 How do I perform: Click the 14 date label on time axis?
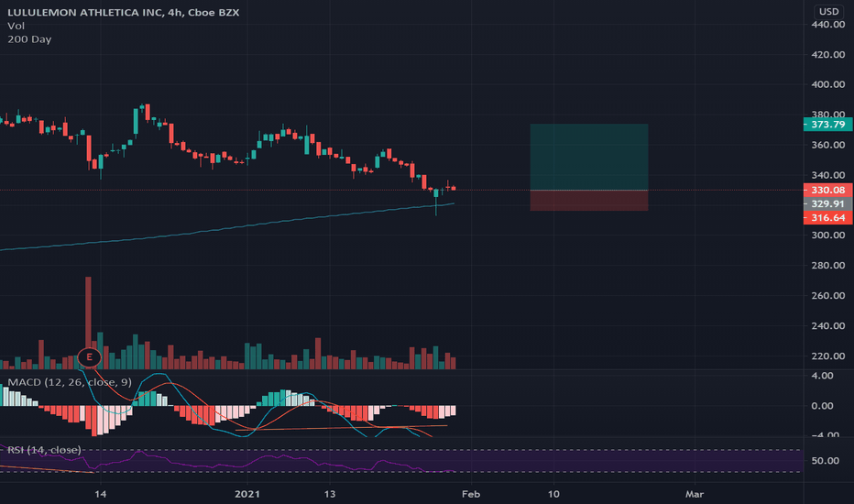[x=100, y=494]
